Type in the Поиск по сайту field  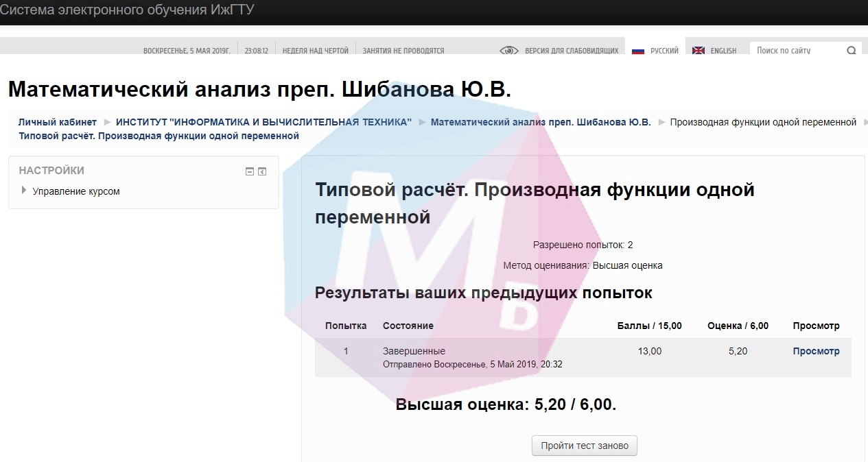pos(796,51)
